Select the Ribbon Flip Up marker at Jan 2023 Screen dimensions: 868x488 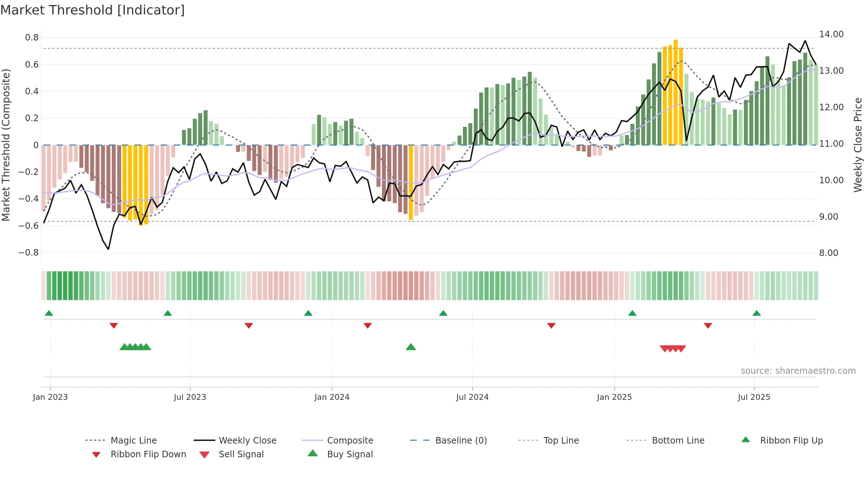click(49, 313)
